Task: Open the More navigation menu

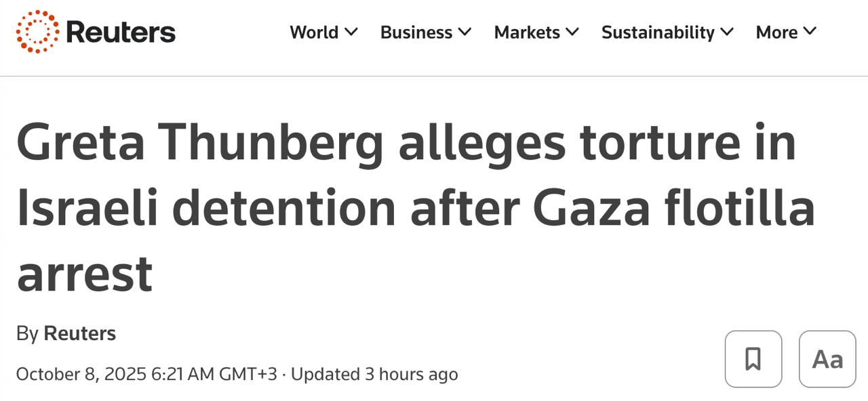Action: pos(776,33)
